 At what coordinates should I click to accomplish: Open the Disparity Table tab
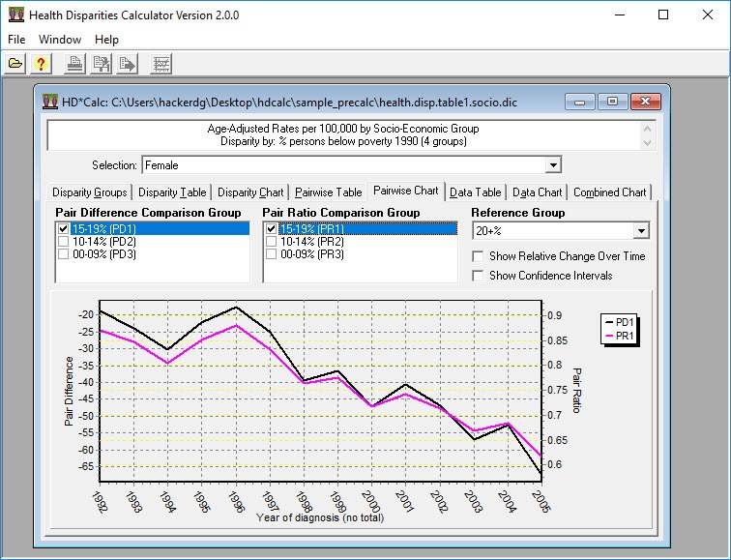tap(171, 192)
